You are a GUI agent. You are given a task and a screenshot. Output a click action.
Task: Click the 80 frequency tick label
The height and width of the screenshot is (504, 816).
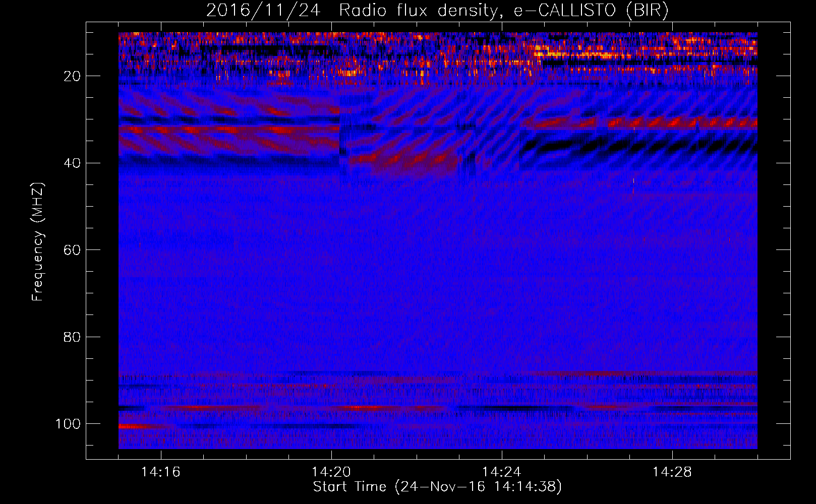click(x=73, y=337)
